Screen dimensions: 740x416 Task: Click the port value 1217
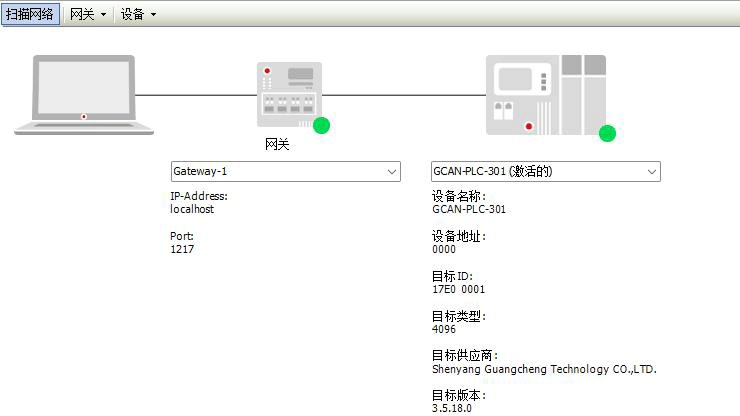coord(182,249)
